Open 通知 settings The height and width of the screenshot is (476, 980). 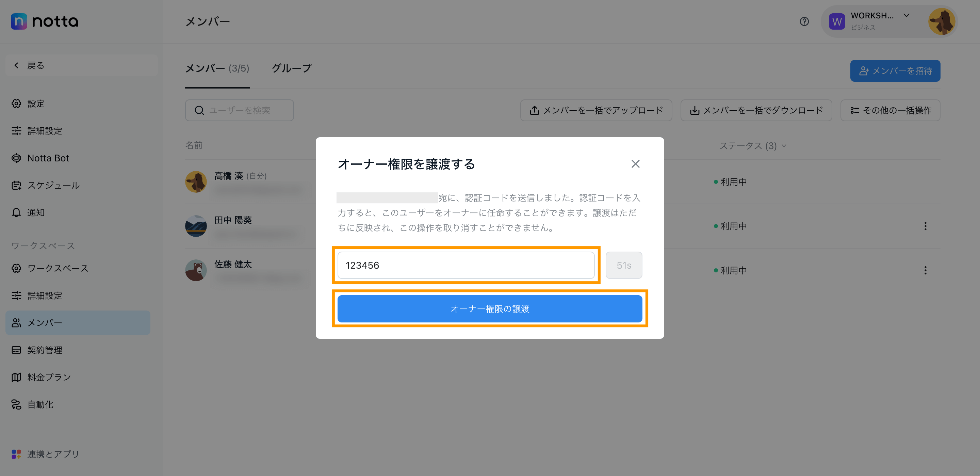pyautogui.click(x=78, y=212)
